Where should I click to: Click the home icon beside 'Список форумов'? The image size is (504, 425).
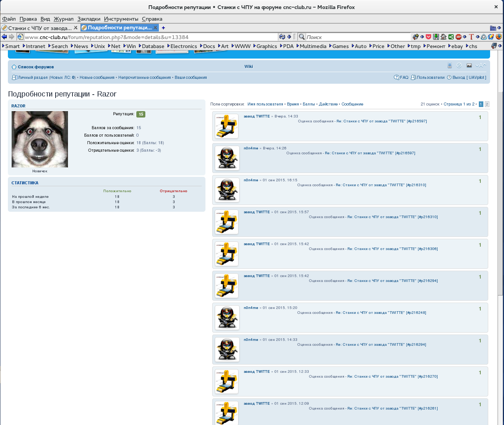14,67
